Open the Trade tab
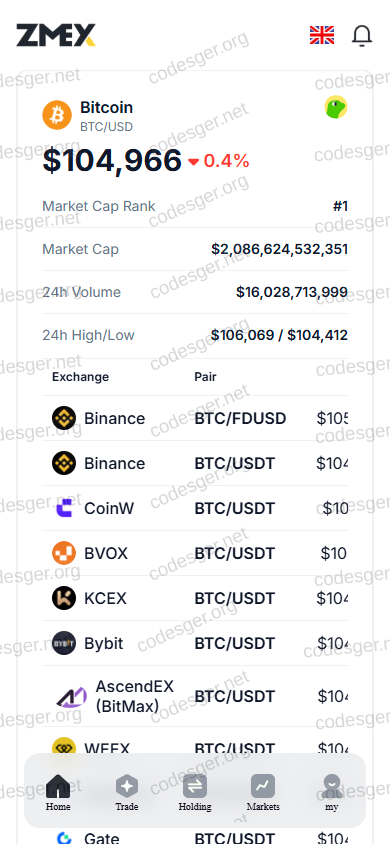 pyautogui.click(x=127, y=792)
